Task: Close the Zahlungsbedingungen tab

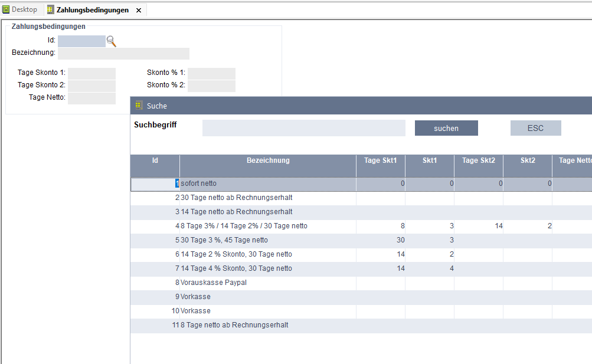Action: [x=139, y=11]
